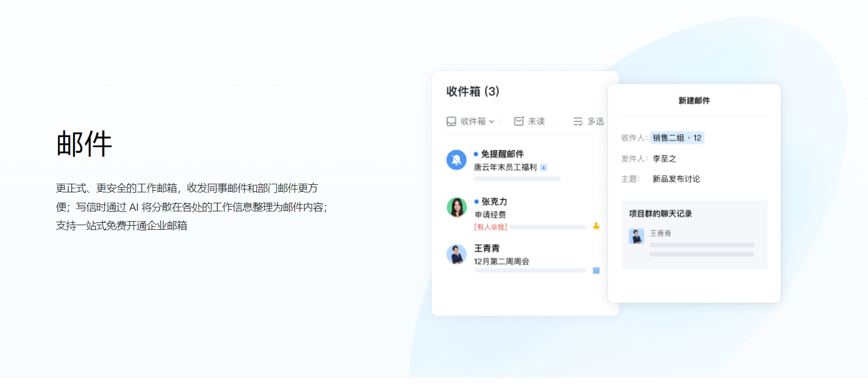868x387 pixels.
Task: Click the blue calendar icon on 周会 mail
Action: [596, 270]
